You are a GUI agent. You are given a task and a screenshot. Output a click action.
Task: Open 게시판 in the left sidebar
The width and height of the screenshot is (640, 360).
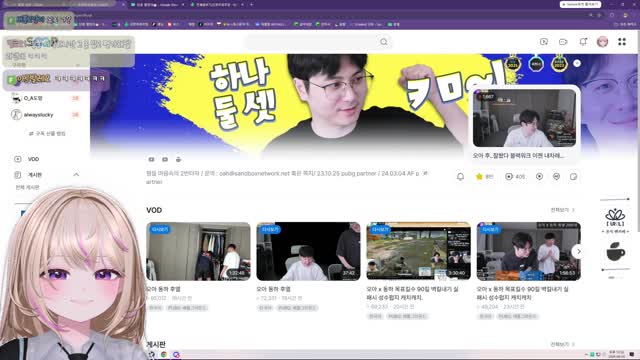35,175
